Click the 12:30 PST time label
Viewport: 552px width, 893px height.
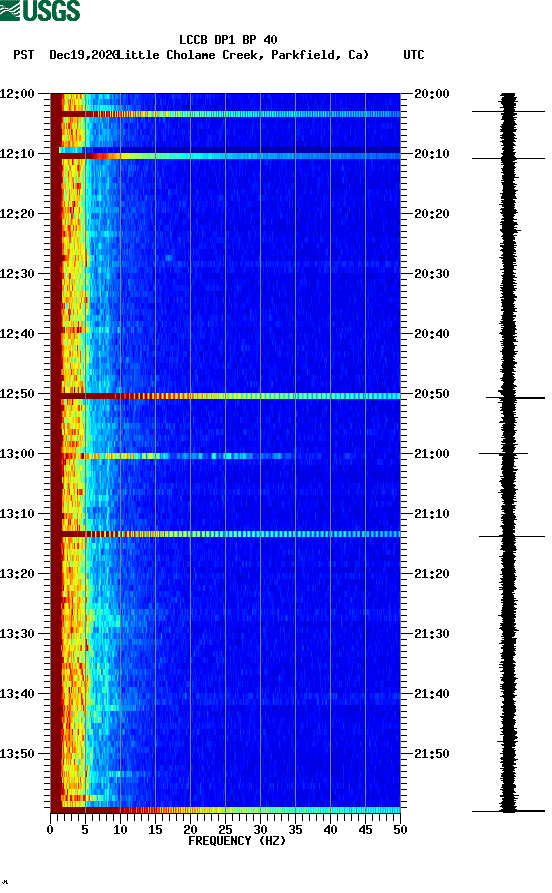(x=18, y=273)
